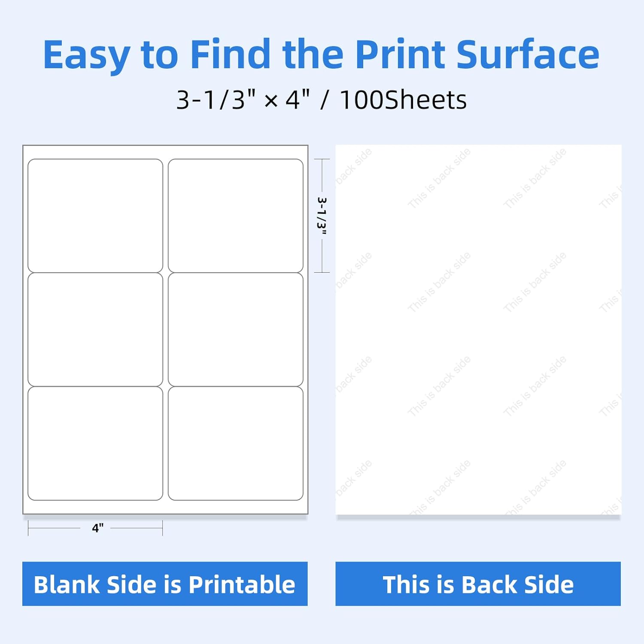Select the top-right blank label on the sheet
Image resolution: width=644 pixels, height=644 pixels.
(235, 216)
